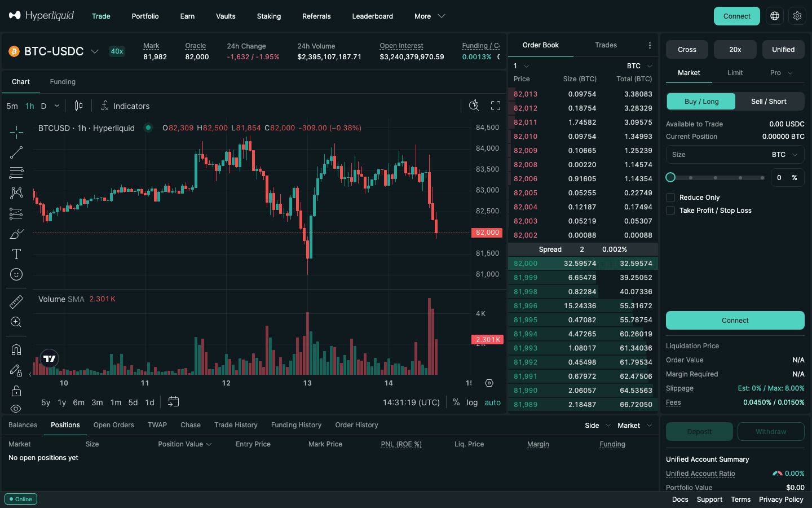
Task: Open order book price grouping dropdown
Action: (x=521, y=66)
